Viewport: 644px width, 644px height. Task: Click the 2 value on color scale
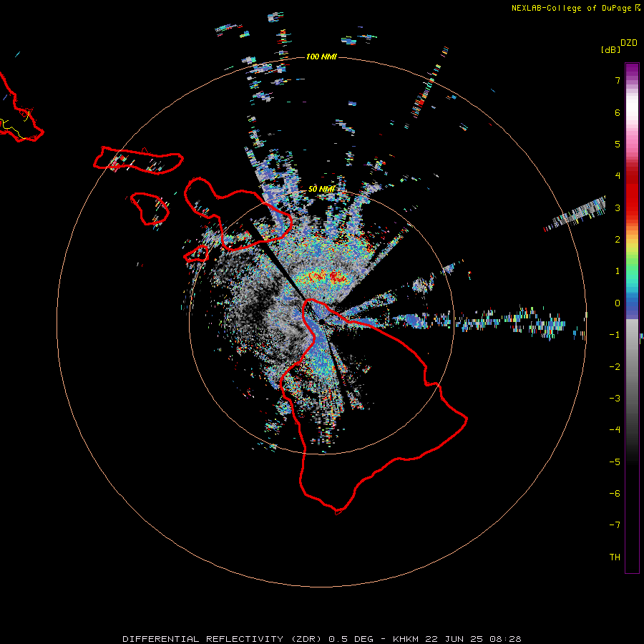point(618,240)
